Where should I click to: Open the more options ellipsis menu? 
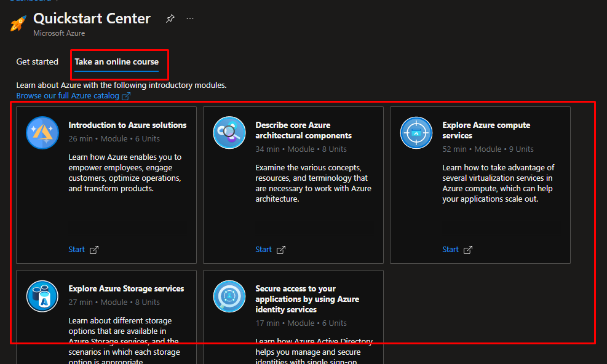pyautogui.click(x=190, y=19)
